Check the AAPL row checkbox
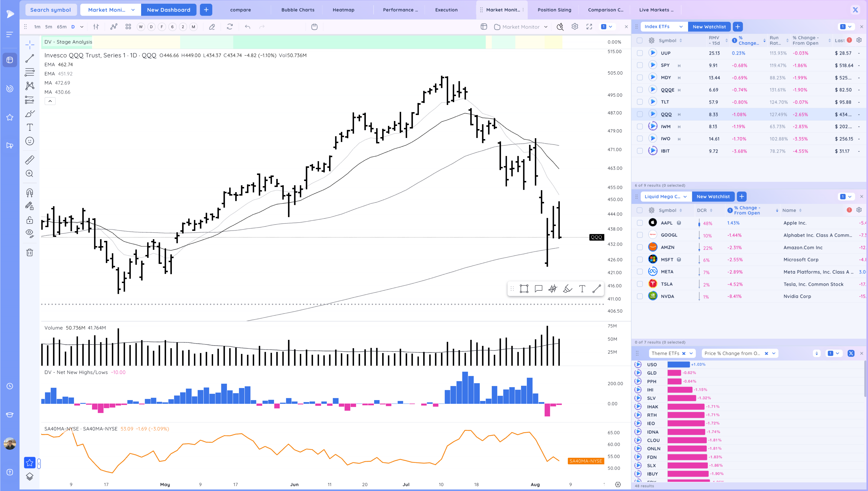This screenshot has height=491, width=868. click(640, 223)
